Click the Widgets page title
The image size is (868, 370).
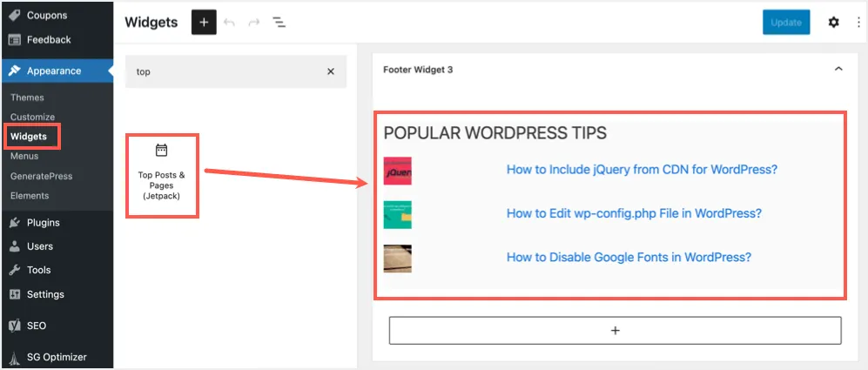coord(151,23)
